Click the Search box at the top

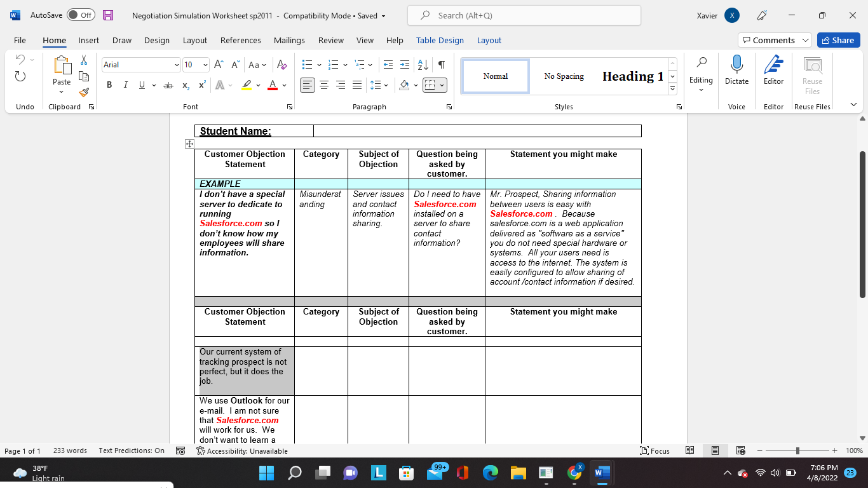click(523, 15)
